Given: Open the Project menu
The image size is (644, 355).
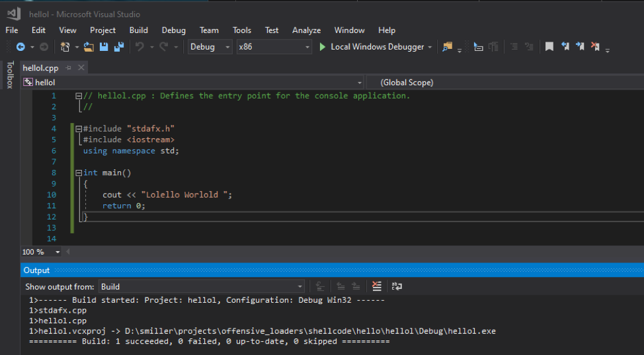Looking at the screenshot, I should [x=102, y=30].
